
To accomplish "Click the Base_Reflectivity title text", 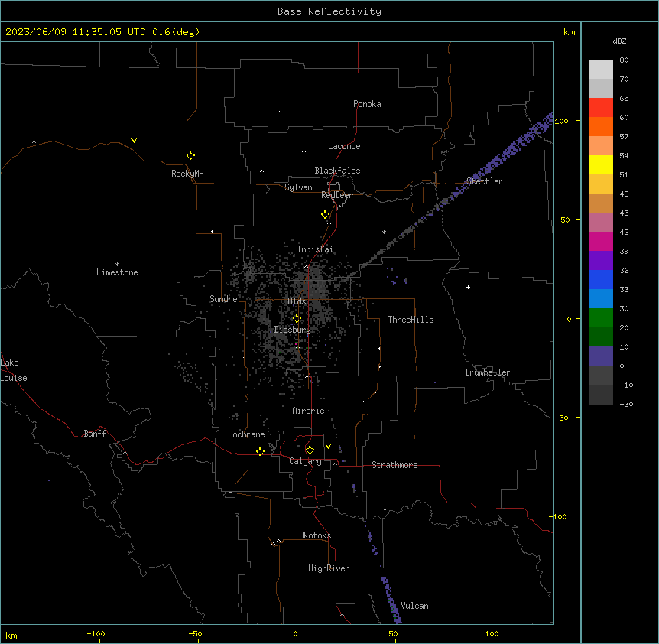I will pyautogui.click(x=329, y=11).
